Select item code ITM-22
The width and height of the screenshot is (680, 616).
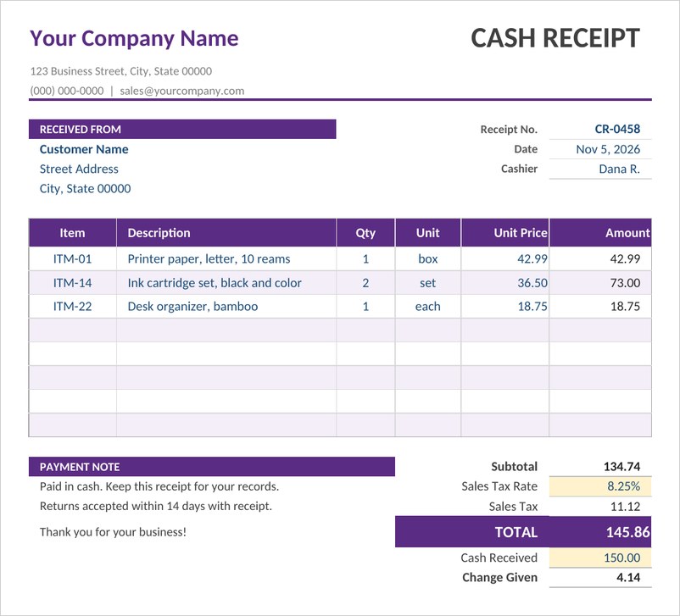pos(72,307)
